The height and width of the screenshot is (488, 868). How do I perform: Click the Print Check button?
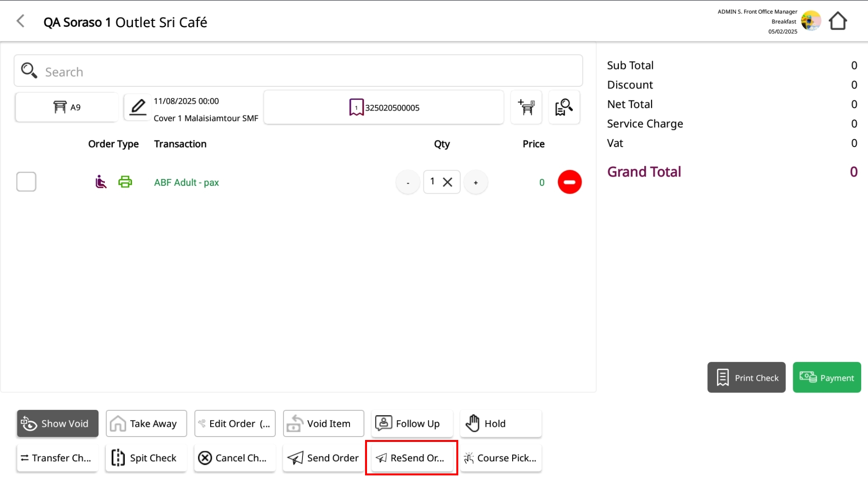pyautogui.click(x=746, y=377)
